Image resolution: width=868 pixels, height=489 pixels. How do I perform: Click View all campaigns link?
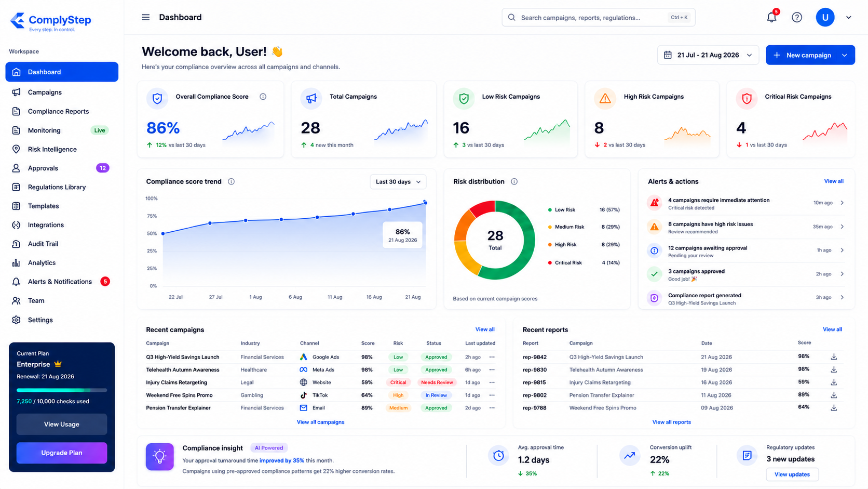point(320,422)
